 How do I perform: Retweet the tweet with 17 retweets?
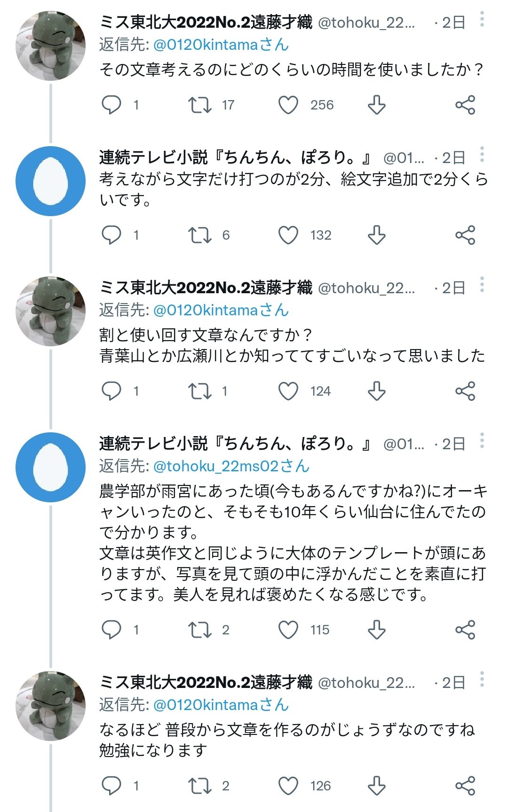click(199, 105)
